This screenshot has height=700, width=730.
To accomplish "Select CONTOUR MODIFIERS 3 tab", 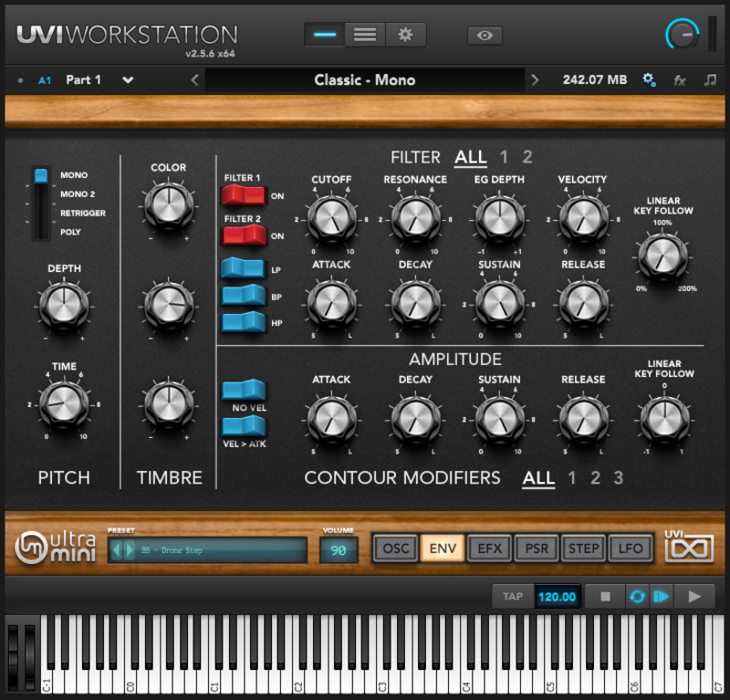I will click(619, 478).
